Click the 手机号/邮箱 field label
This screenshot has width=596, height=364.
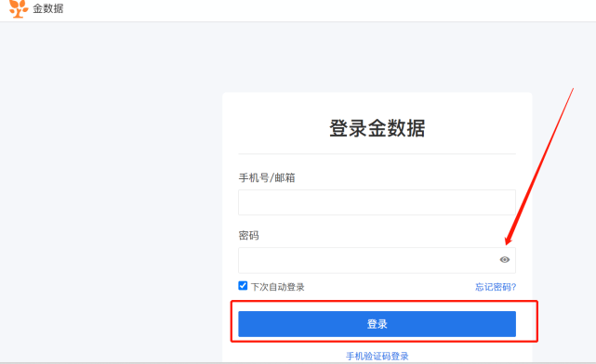pos(267,177)
